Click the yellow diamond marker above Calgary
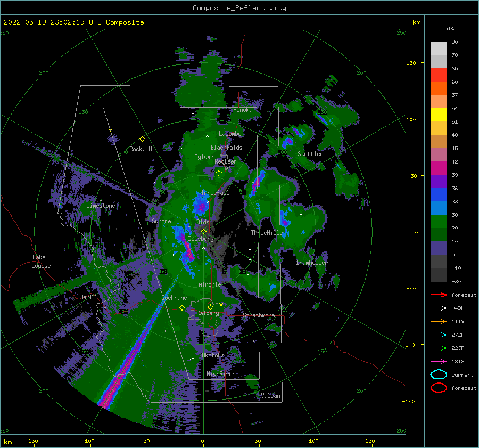Screen dimensions: 479x448 pos(210,307)
